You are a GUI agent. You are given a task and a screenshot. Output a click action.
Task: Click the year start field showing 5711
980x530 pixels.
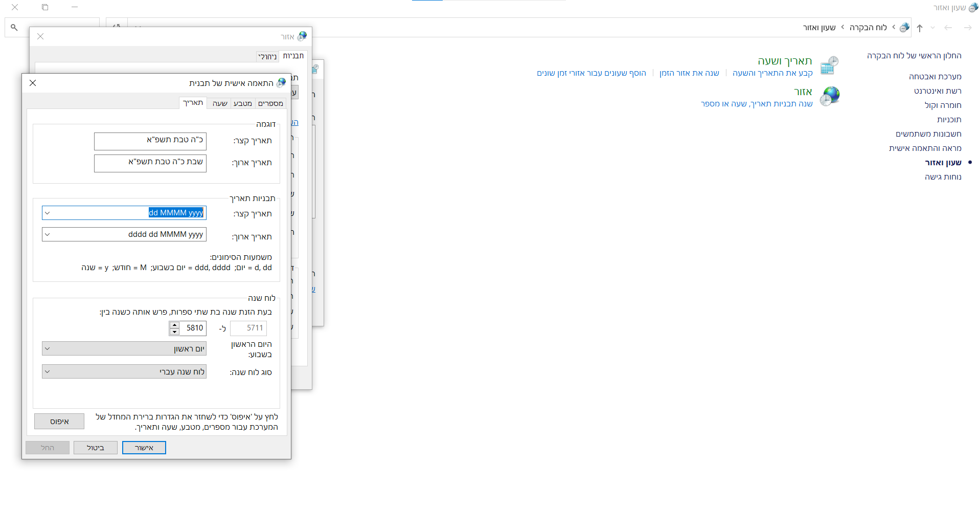(x=248, y=328)
